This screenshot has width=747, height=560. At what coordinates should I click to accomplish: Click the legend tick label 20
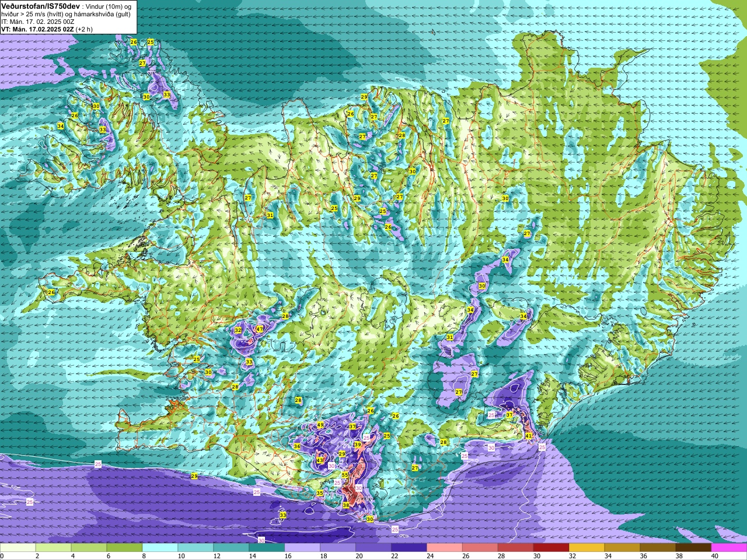[359, 556]
